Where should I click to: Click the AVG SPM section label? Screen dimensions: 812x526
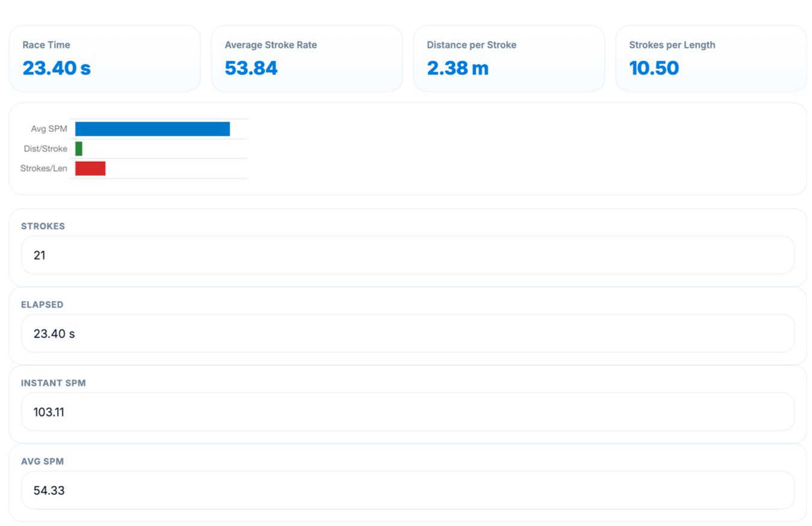43,461
